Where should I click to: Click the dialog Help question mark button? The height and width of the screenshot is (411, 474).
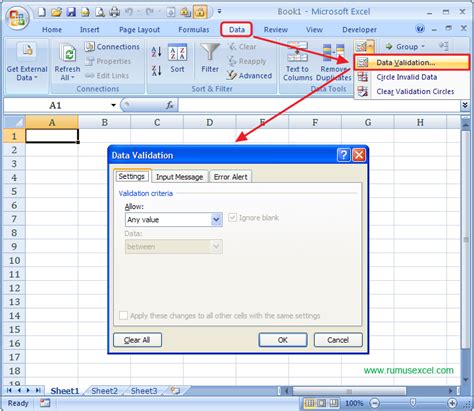tap(343, 155)
